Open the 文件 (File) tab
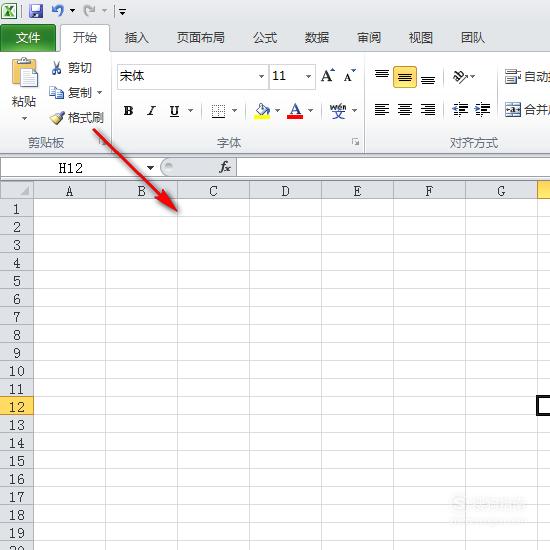The image size is (550, 550). 28,38
